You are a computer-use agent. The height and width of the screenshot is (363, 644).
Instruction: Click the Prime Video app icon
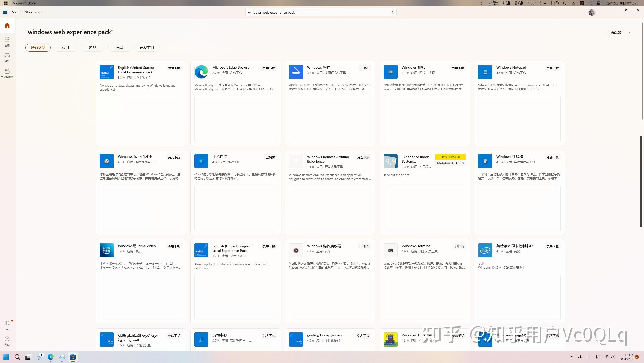tap(106, 250)
